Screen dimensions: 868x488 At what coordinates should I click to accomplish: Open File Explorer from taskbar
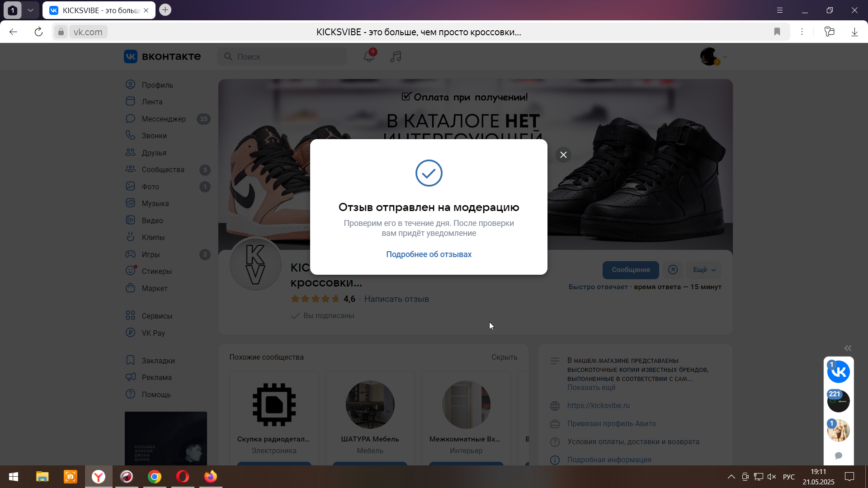[42, 477]
